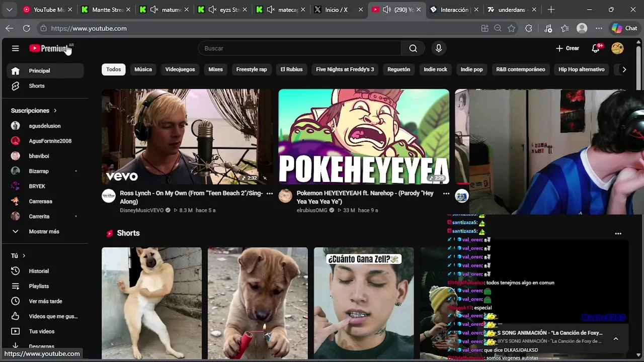Open the hamburger guide menu
Screen dimensions: 644x362
(15, 48)
